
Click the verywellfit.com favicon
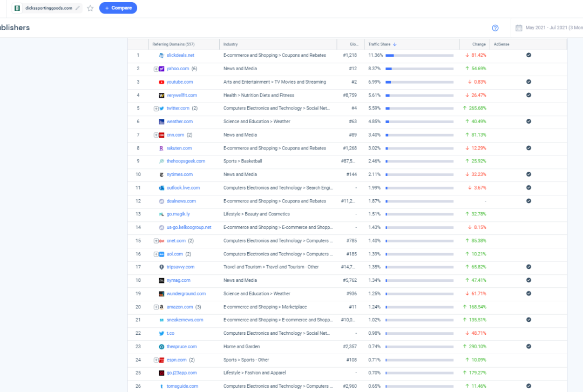(x=161, y=96)
